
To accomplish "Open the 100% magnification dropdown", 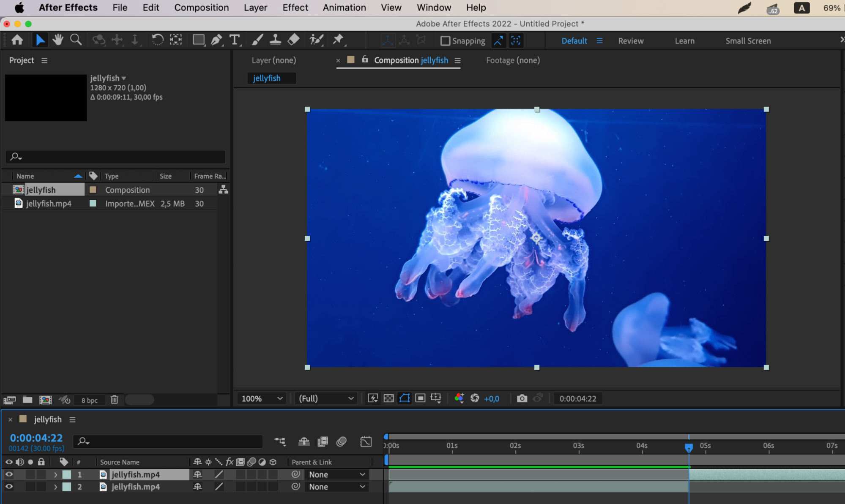I will coord(261,398).
